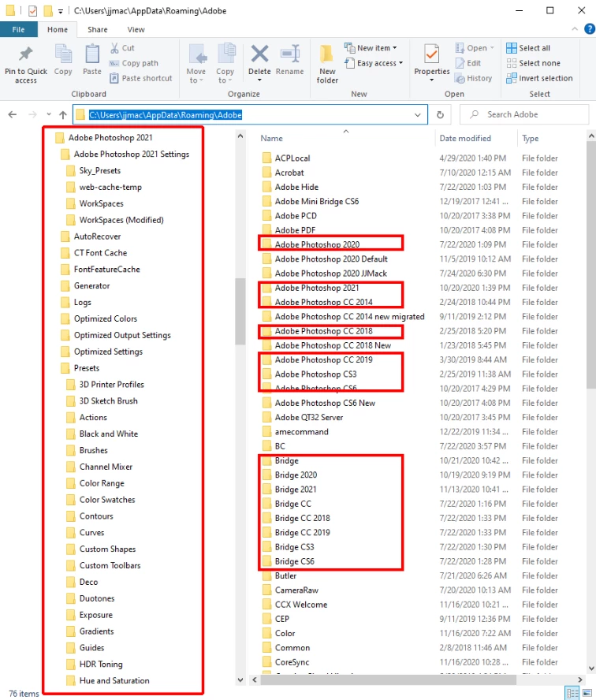Click the Back navigation arrow
The width and height of the screenshot is (596, 700).
click(x=13, y=115)
